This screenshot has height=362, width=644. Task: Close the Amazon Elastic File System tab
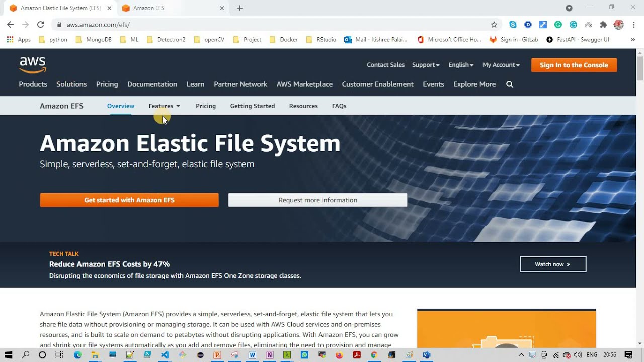pyautogui.click(x=109, y=8)
